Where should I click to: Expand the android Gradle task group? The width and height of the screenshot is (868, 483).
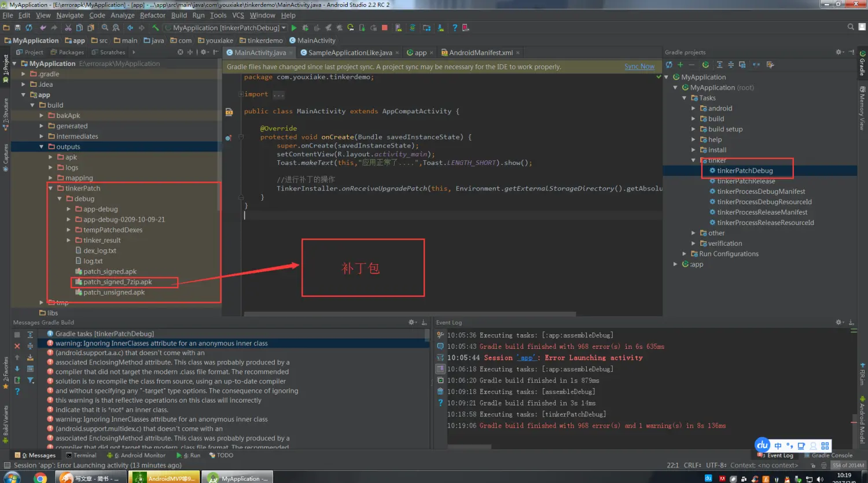693,108
